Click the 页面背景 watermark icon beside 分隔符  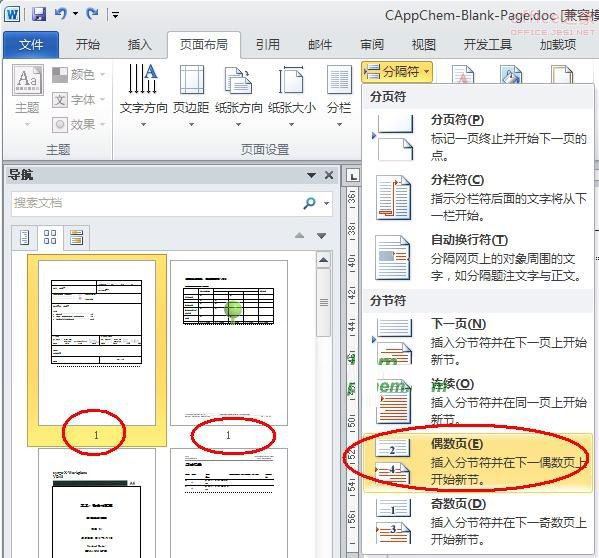[x=463, y=74]
